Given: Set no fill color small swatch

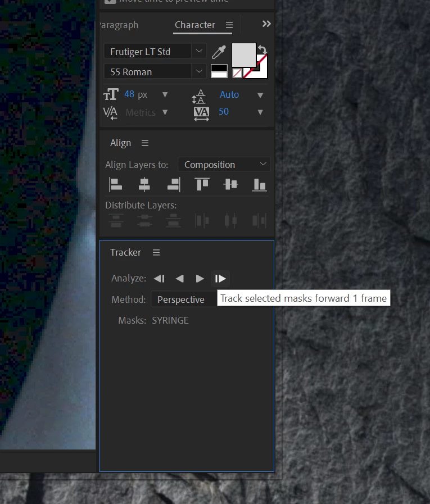Looking at the screenshot, I should coord(237,73).
